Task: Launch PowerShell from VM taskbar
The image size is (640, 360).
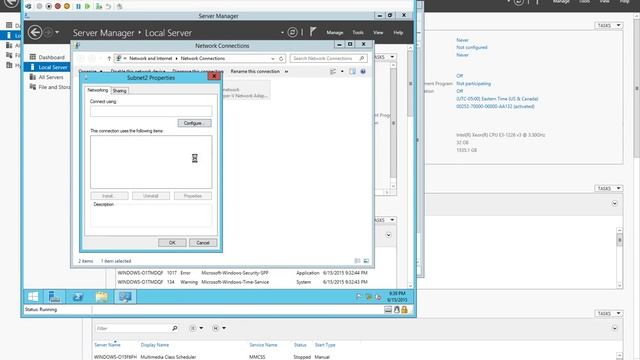Action: coord(78,297)
